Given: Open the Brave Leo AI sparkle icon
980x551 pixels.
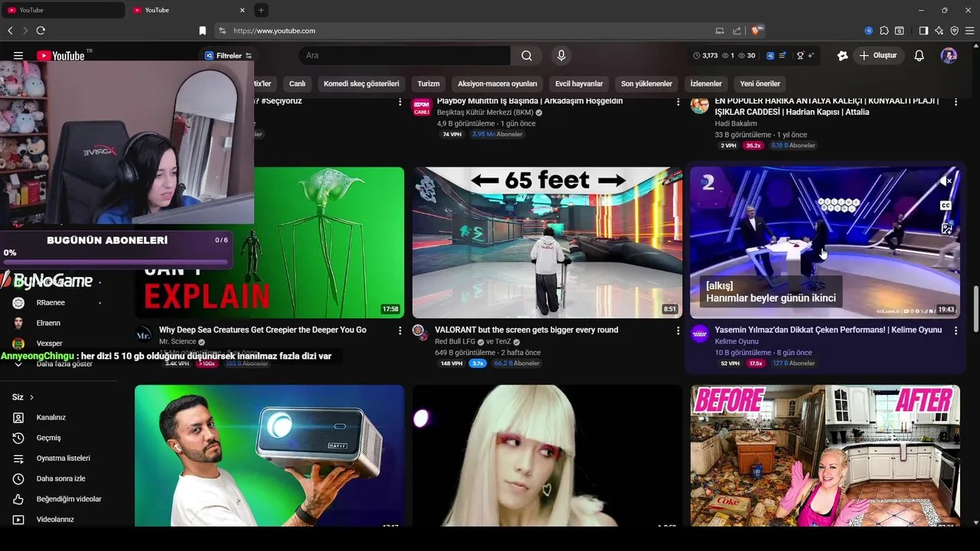Looking at the screenshot, I should [x=939, y=31].
